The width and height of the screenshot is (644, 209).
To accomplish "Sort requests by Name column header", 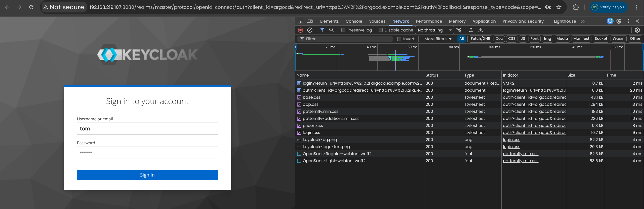I will coord(360,75).
